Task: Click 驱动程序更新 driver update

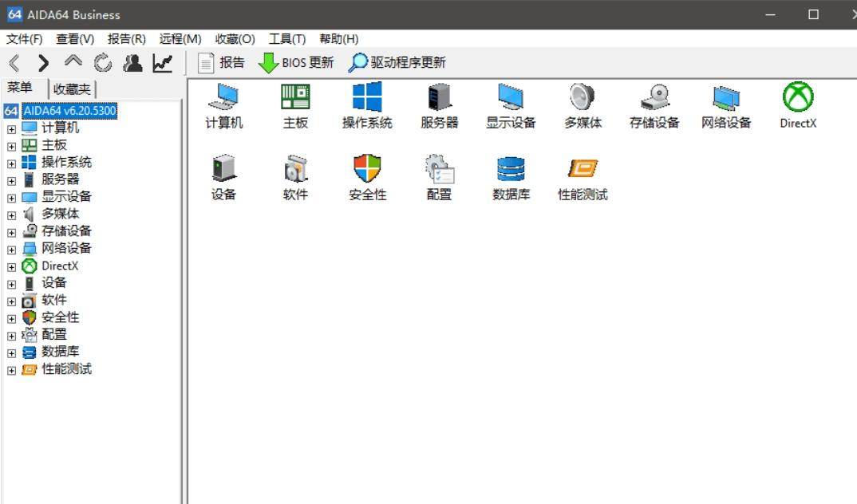Action: (397, 62)
